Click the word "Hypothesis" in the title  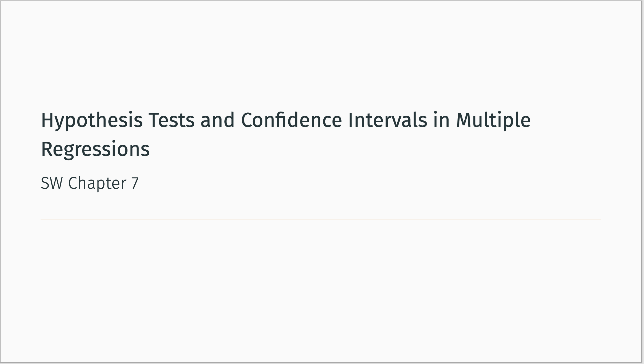[92, 120]
